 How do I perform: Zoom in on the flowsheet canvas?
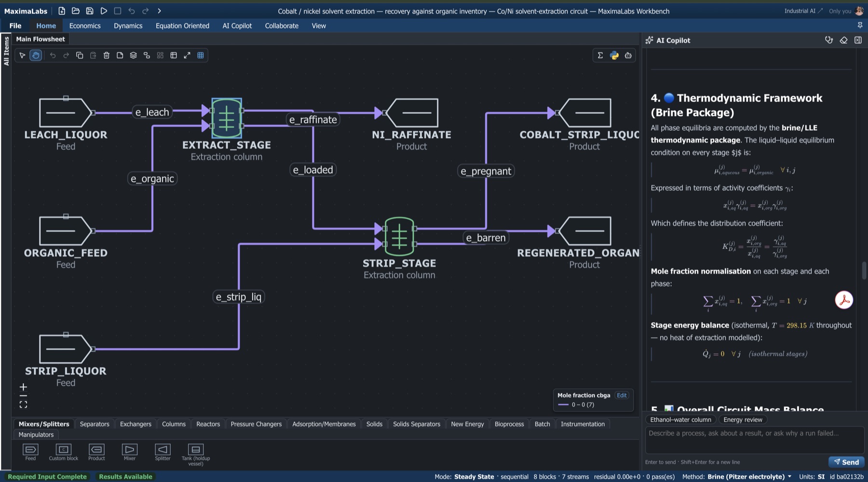[x=23, y=387]
